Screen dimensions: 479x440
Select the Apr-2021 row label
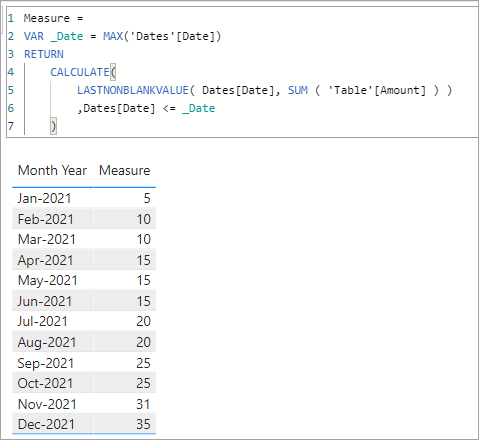pos(45,260)
